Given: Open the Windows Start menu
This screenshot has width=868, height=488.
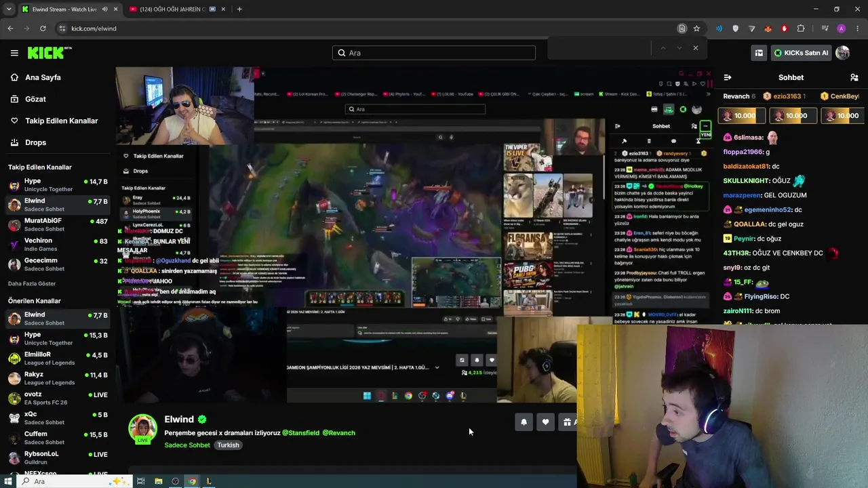Looking at the screenshot, I should click(x=8, y=481).
